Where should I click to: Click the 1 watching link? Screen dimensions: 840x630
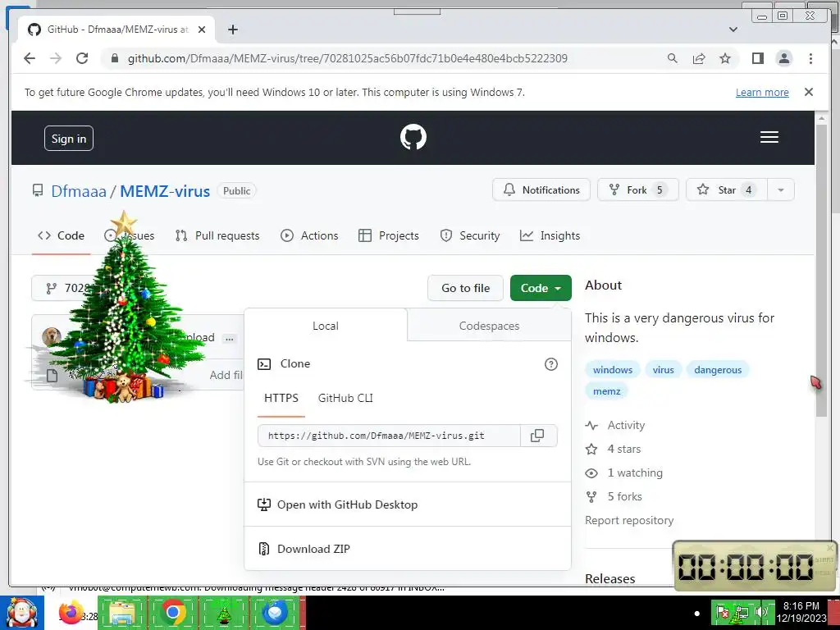[x=624, y=473]
